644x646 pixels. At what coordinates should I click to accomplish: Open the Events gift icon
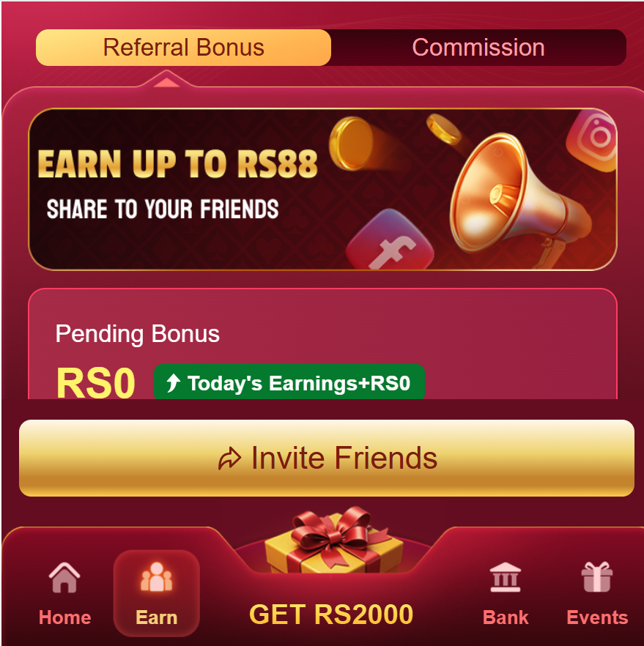pos(597,577)
